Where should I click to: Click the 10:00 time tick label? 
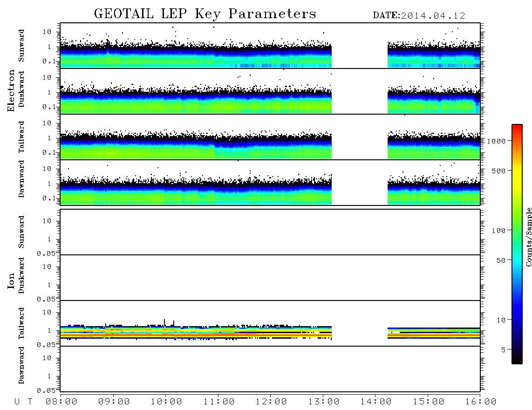point(166,402)
